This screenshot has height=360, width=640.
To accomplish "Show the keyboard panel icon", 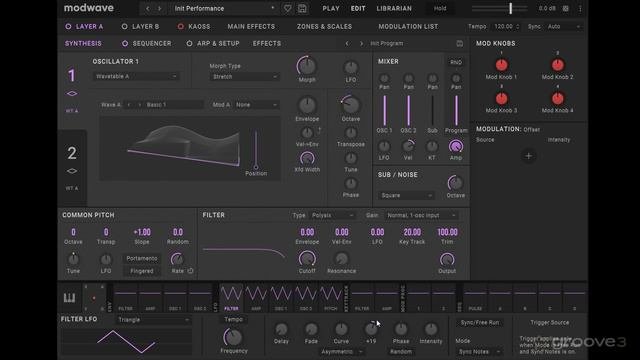I will point(69,298).
